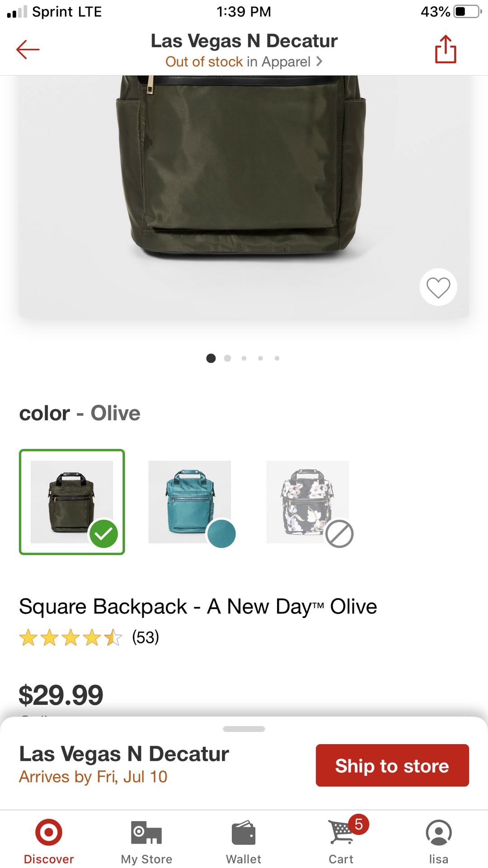The width and height of the screenshot is (488, 868).
Task: Tap the Las Vegas N Decatur store title
Action: 244,41
